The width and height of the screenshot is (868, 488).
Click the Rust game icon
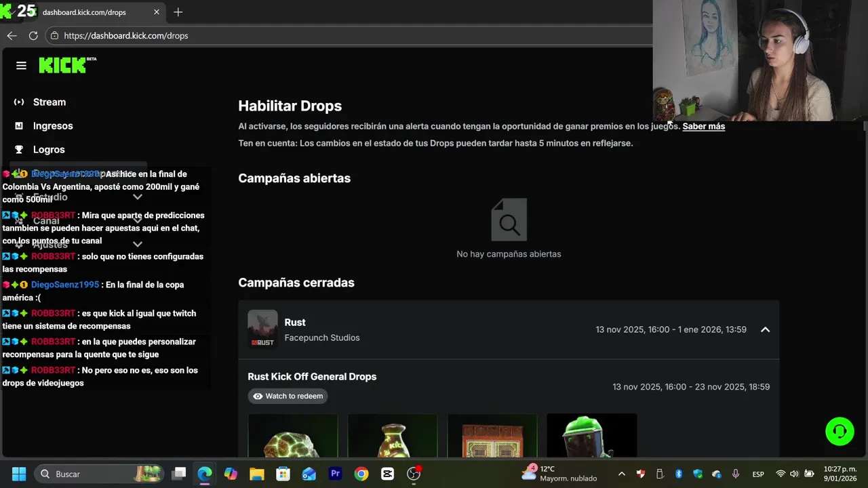262,329
